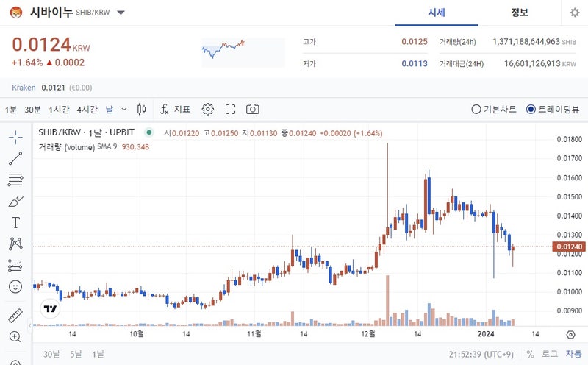Image resolution: width=588 pixels, height=365 pixels.
Task: Select the text annotation tool
Action: click(15, 223)
